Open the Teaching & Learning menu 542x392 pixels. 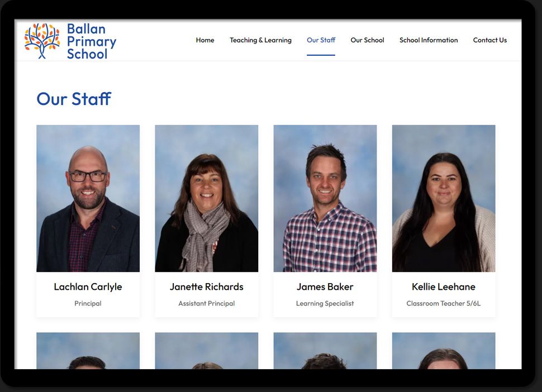(260, 40)
